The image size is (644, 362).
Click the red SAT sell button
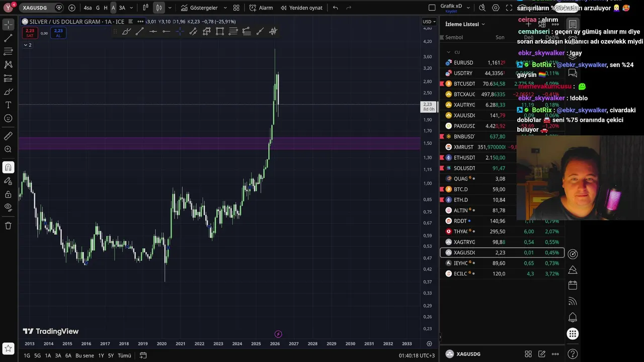(30, 33)
